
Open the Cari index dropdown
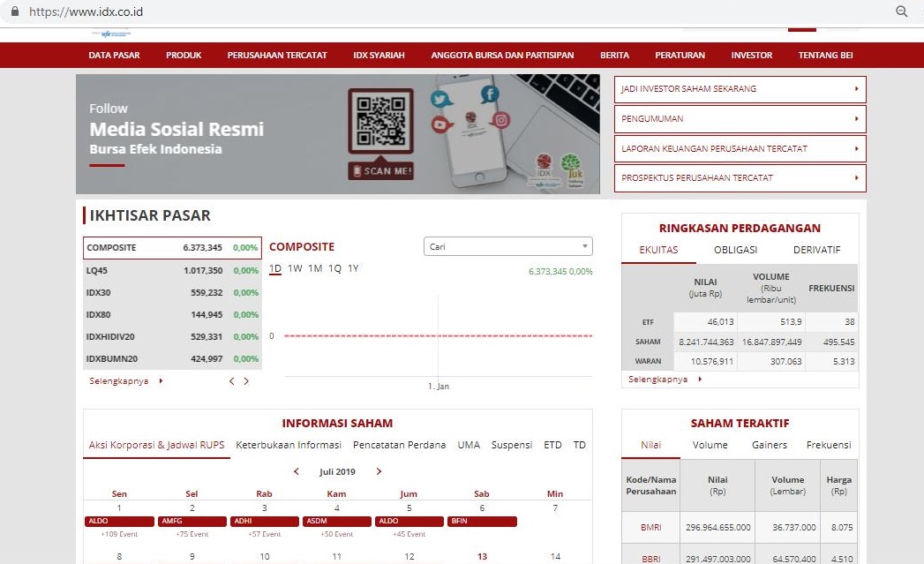pos(508,246)
